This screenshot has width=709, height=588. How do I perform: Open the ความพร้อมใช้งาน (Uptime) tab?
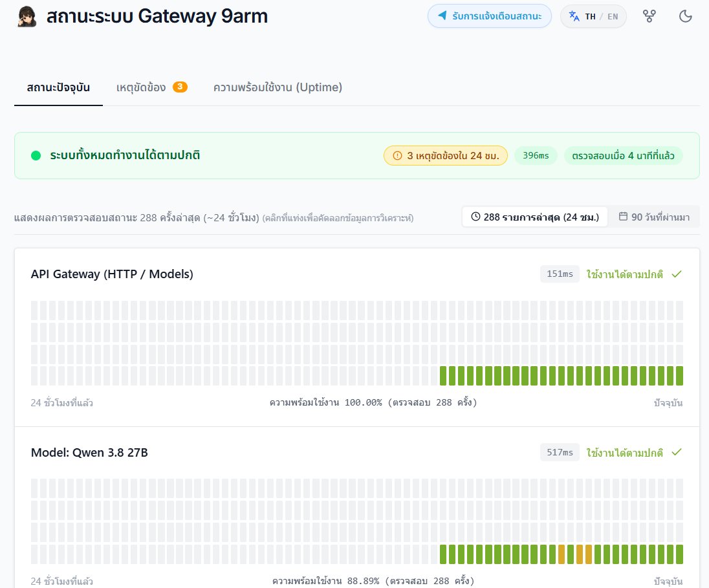coord(278,87)
